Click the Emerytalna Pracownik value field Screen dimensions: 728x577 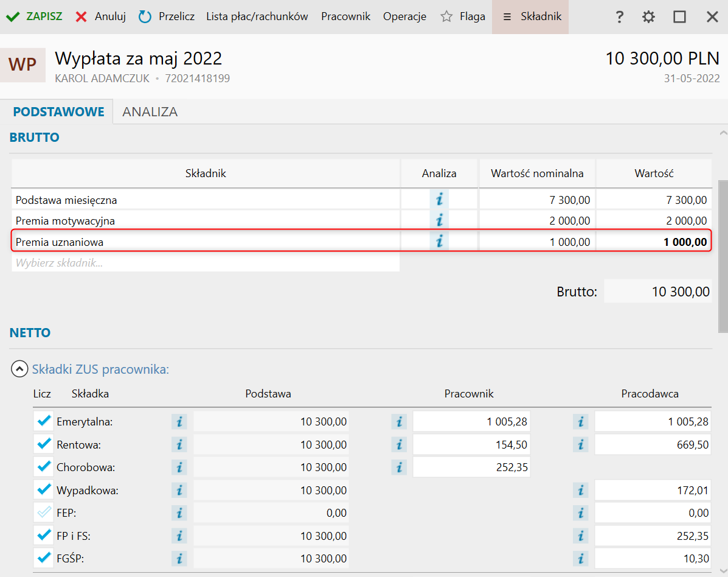(x=471, y=422)
